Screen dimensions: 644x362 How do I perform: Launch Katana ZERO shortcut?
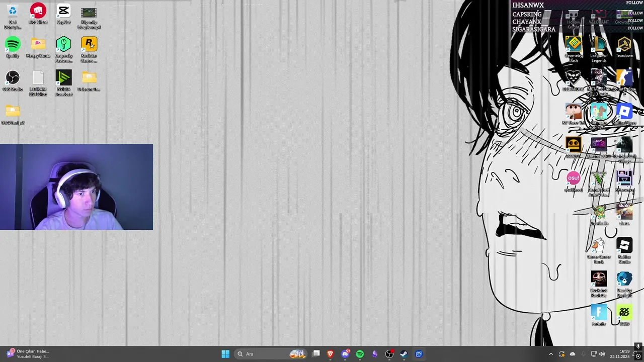pos(599,148)
